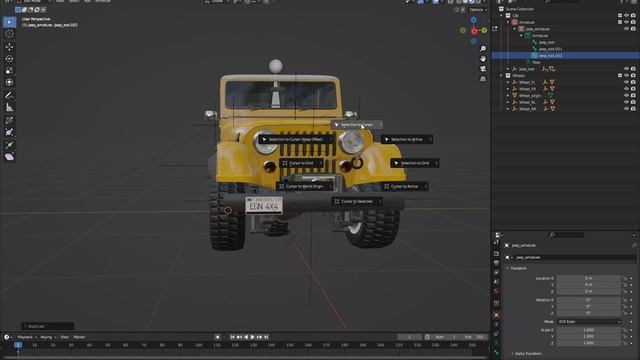Select the Shear tool at toolbar bottom
Viewport: 640px width, 360px height.
9,157
